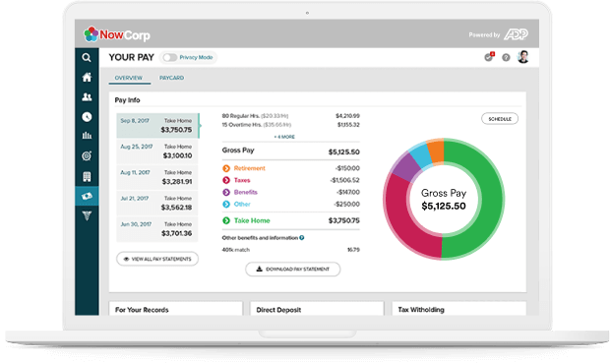Open the funnel icon in sidebar

87,215
